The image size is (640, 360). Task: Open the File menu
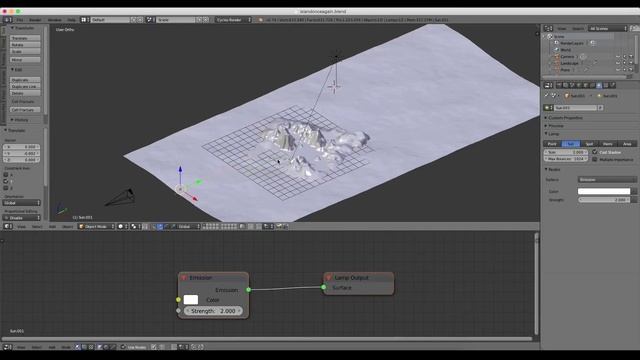[20, 20]
